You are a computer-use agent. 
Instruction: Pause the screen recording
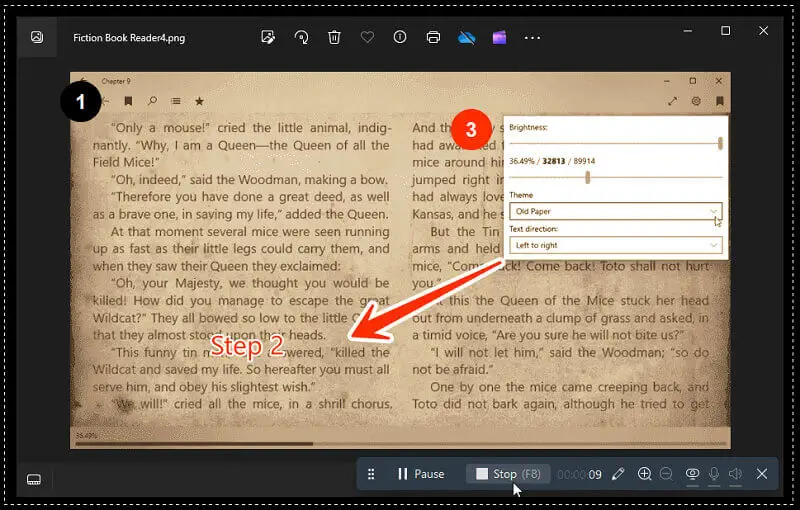click(421, 474)
